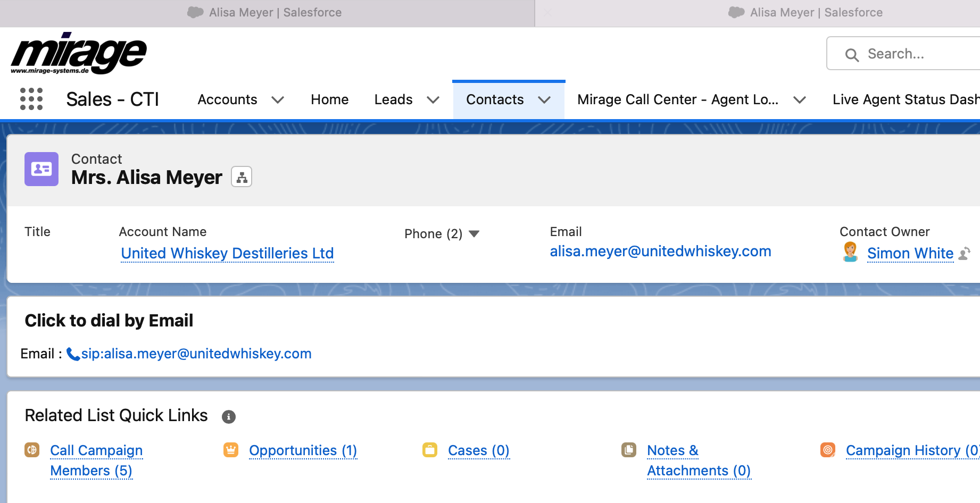Click the Related List Quick Links info icon
The width and height of the screenshot is (980, 503).
tap(229, 416)
